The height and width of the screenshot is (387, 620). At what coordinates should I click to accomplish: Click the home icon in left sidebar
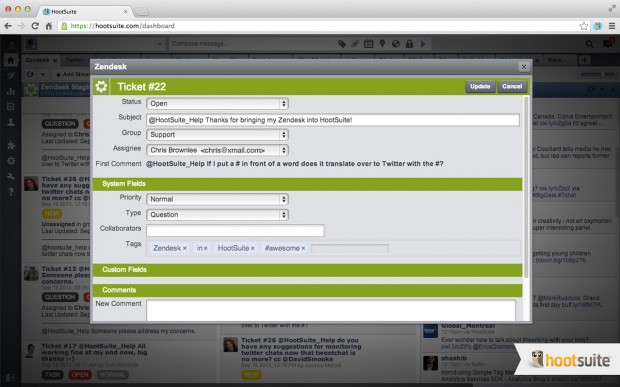point(11,60)
